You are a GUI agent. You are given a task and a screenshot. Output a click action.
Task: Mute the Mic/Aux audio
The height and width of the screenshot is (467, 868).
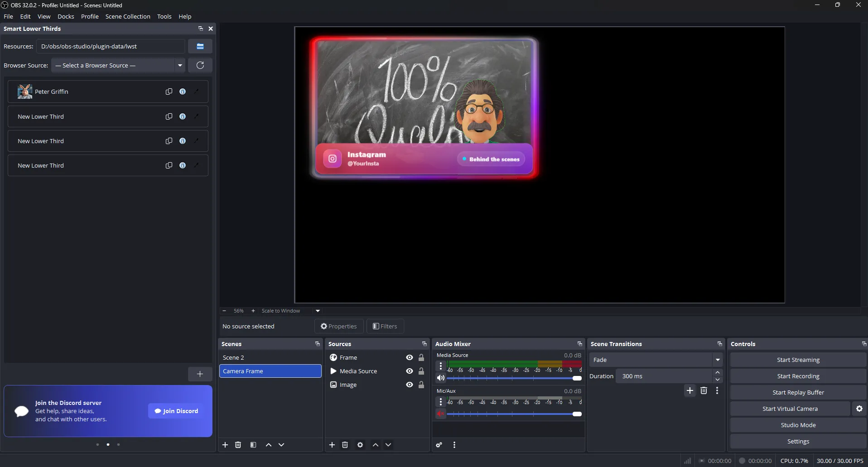click(441, 414)
